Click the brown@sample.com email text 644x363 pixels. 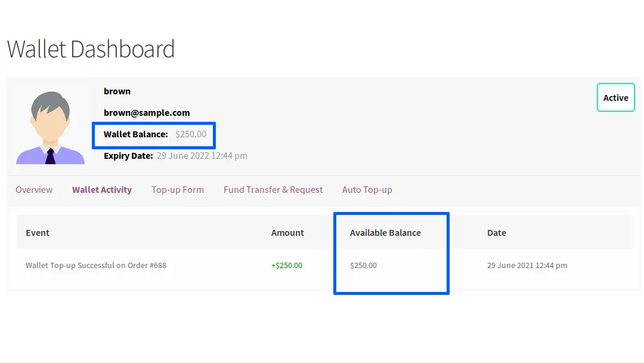click(x=147, y=113)
